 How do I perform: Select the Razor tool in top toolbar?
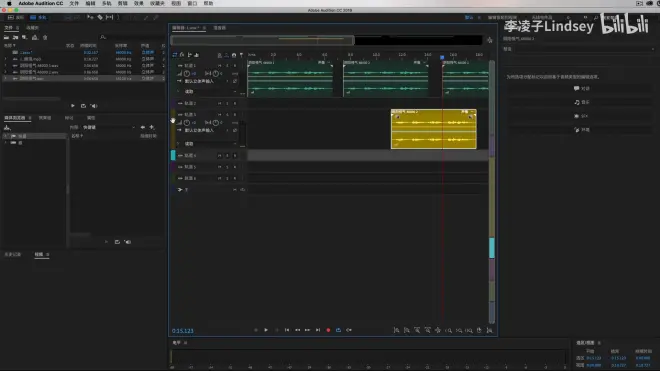click(x=100, y=17)
